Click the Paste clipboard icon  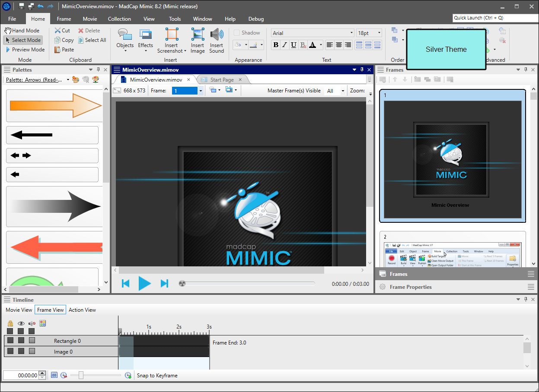(x=57, y=50)
